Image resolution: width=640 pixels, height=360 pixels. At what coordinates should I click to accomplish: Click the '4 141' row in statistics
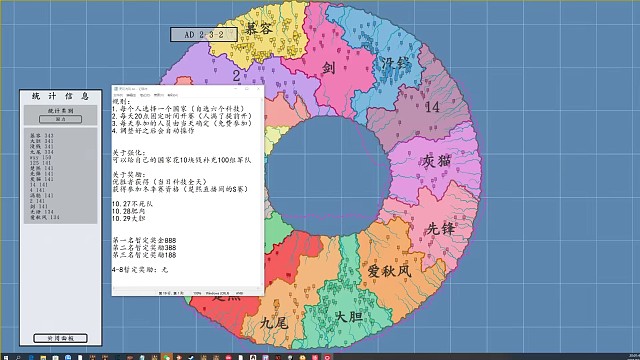[x=37, y=190]
